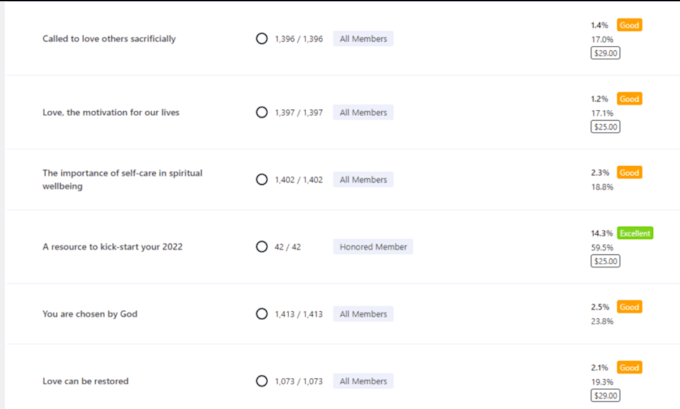Click the $25.00 box under 59.5%
Image resolution: width=680 pixels, height=409 pixels.
(x=605, y=261)
